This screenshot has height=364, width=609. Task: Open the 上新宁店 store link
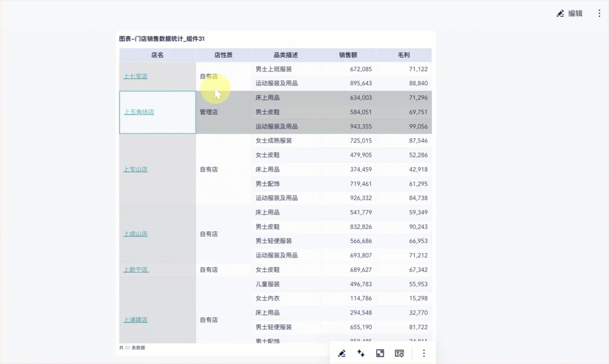tap(136, 270)
